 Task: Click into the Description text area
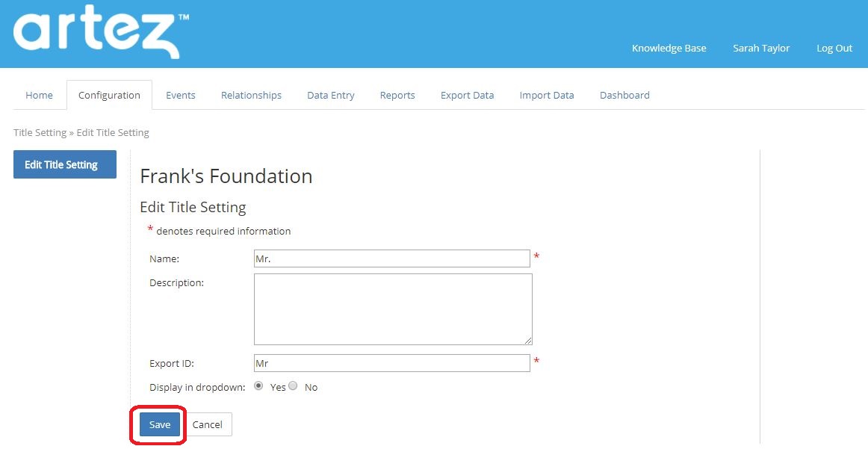pos(393,309)
